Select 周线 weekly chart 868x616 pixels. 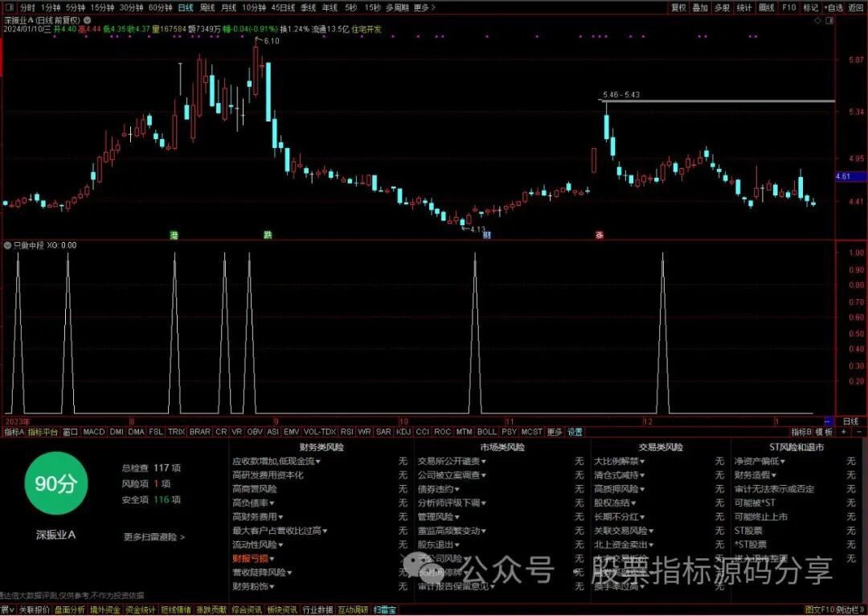point(207,8)
